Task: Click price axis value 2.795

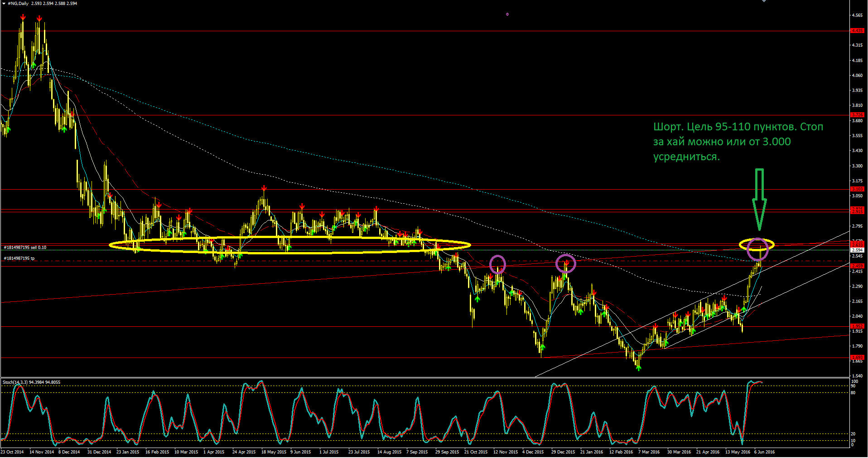Action: [x=857, y=226]
